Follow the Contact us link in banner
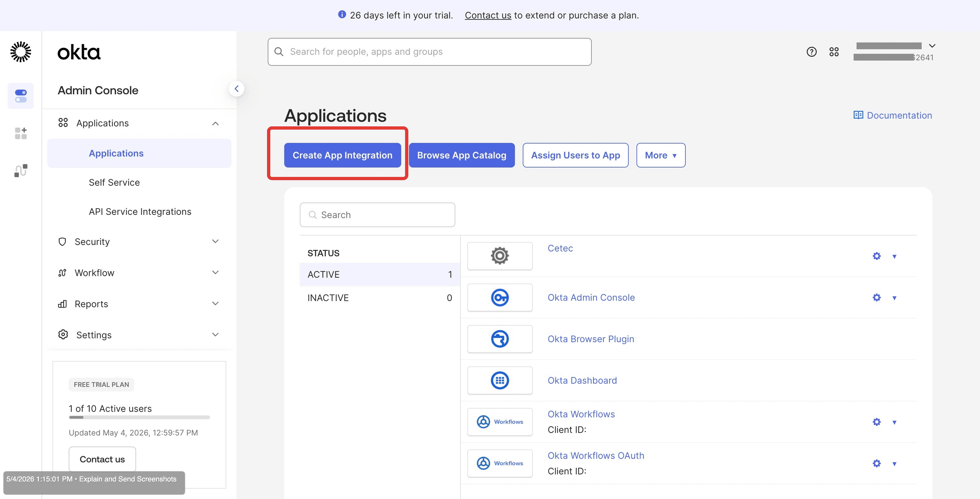The height and width of the screenshot is (499, 980). pos(488,15)
